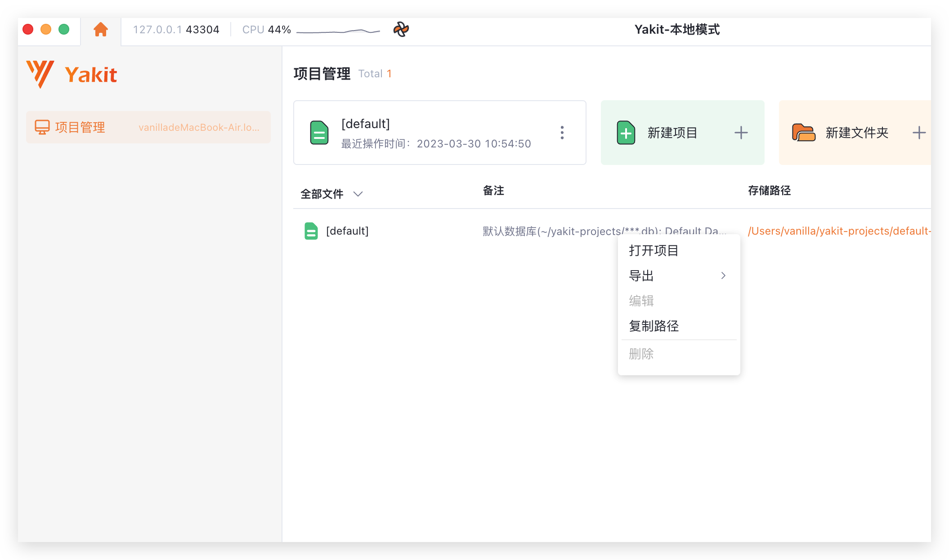Image resolution: width=949 pixels, height=560 pixels.
Task: Click the green new project plus-file icon
Action: tap(626, 133)
